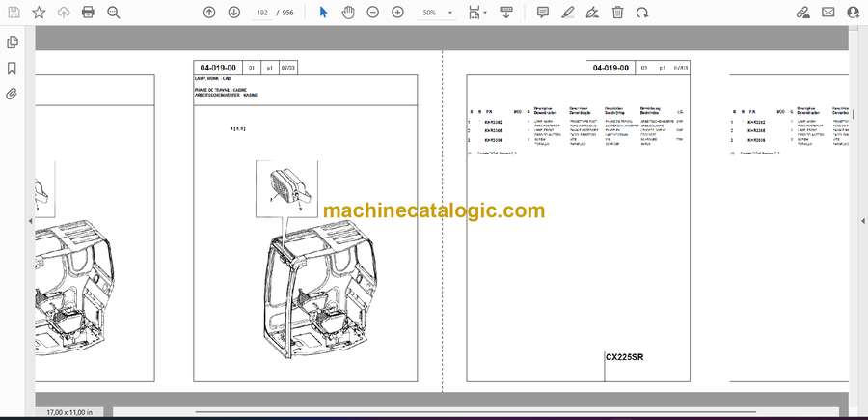Viewport: 868px width, 420px height.
Task: Bookmark the file with the star icon
Action: pos(39,13)
